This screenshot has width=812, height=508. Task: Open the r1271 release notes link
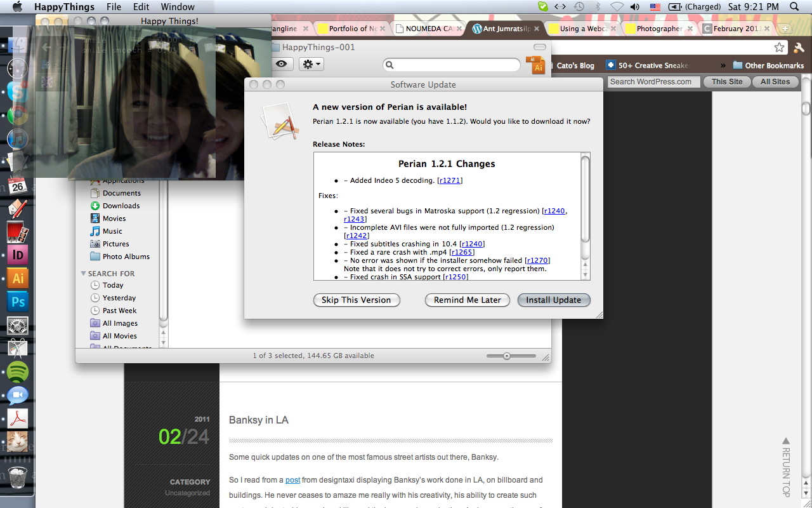[450, 181]
